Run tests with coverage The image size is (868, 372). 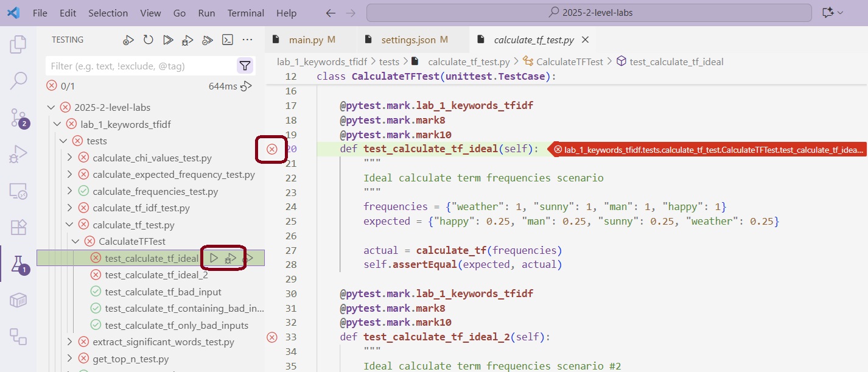point(207,39)
